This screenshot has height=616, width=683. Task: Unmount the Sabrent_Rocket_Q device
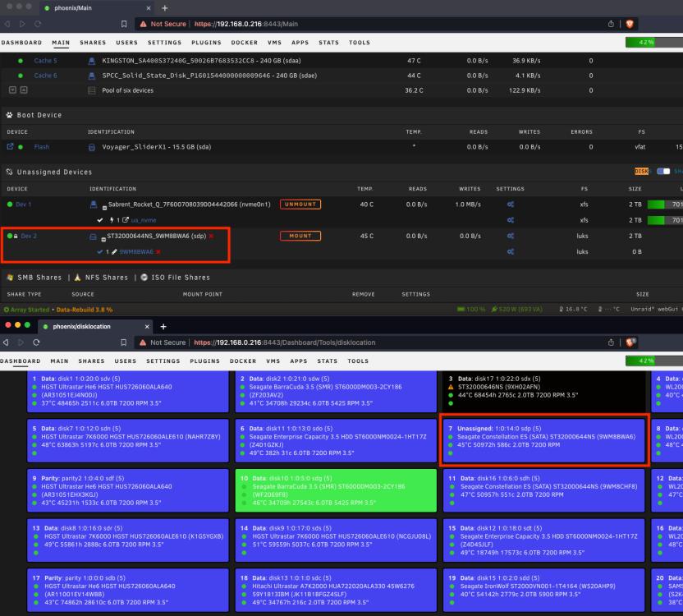point(300,205)
